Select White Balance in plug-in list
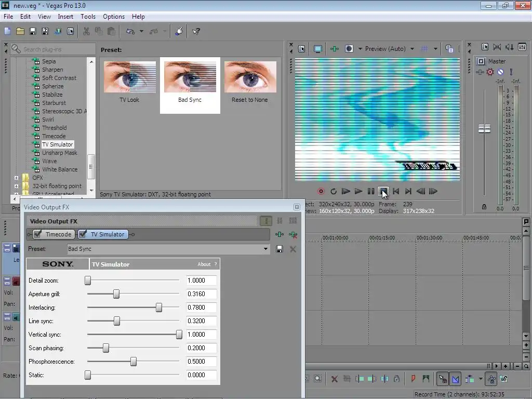The width and height of the screenshot is (532, 399). (x=60, y=169)
